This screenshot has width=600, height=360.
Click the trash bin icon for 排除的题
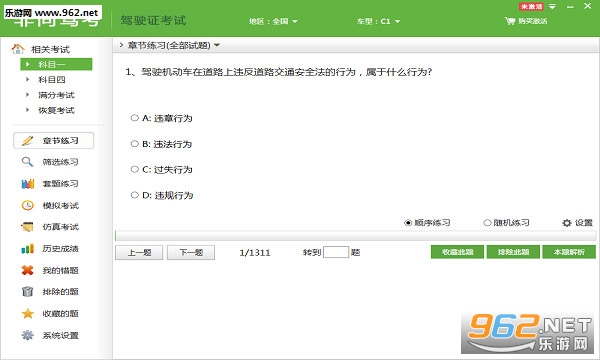coord(28,292)
